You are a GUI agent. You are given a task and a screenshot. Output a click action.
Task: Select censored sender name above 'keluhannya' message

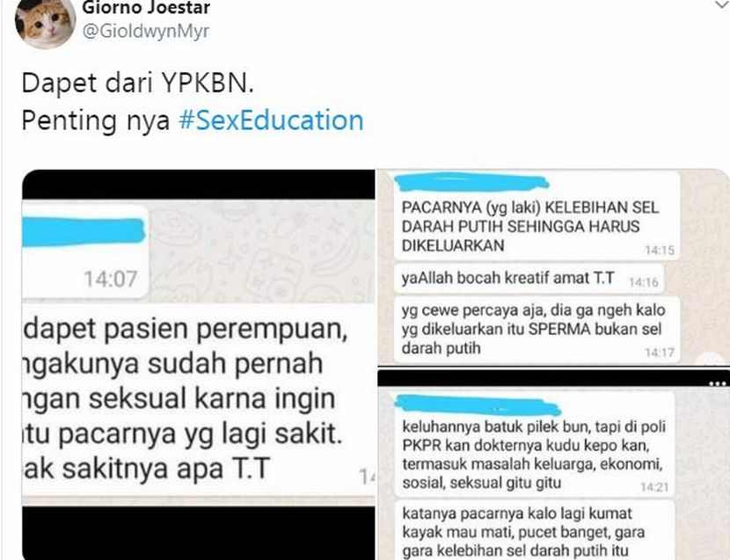pos(478,404)
